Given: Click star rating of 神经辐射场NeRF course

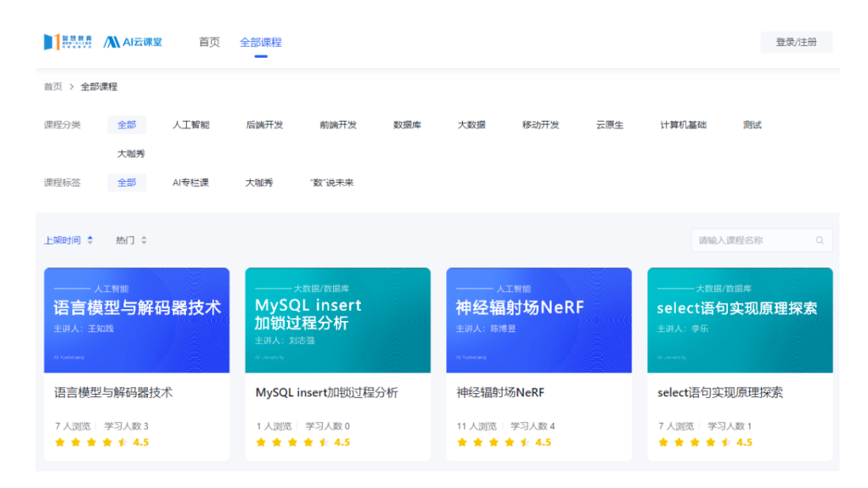Looking at the screenshot, I should coord(493,442).
